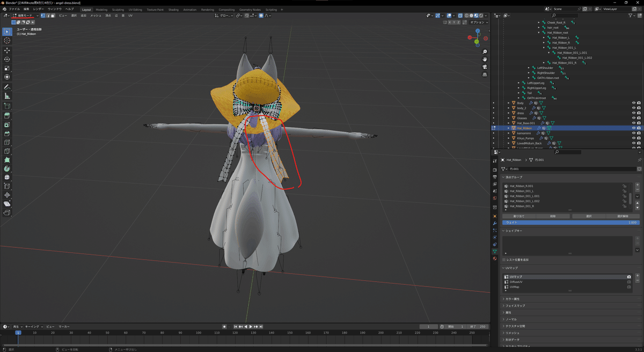Collapse the シェイプキー panel
The image size is (644, 352).
[513, 231]
